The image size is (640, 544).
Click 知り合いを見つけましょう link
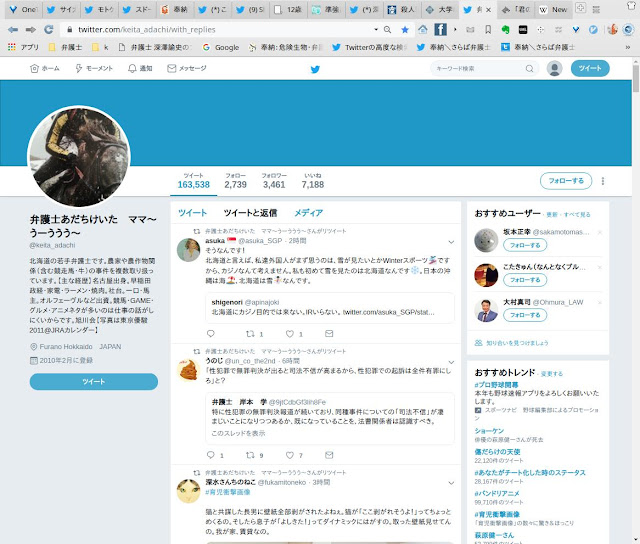[x=517, y=343]
